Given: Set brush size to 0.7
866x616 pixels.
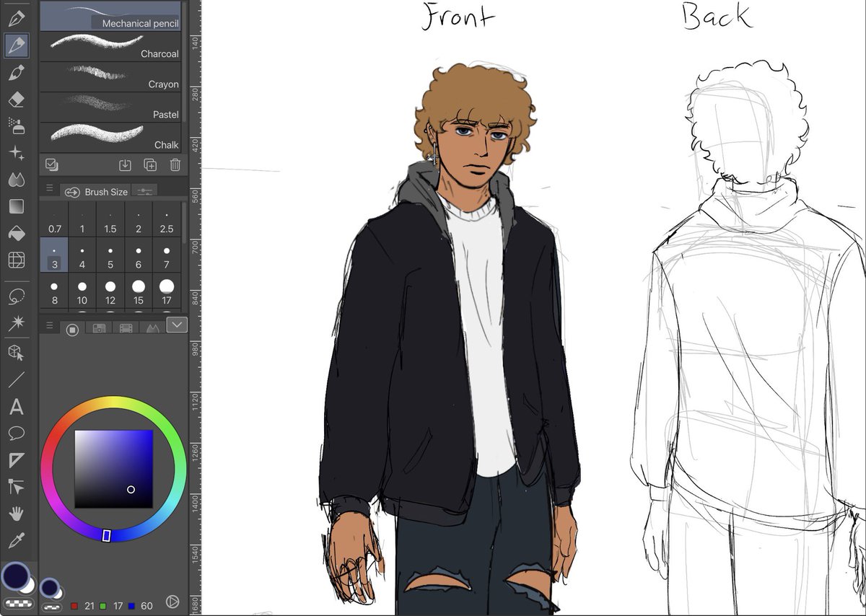Looking at the screenshot, I should (x=54, y=219).
